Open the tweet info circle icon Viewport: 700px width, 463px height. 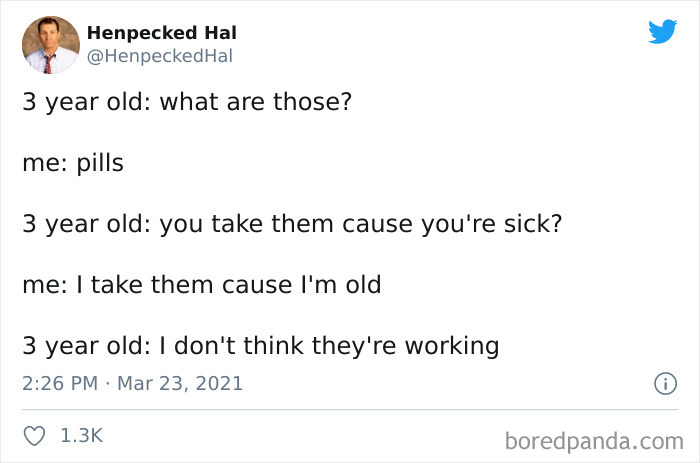[x=662, y=383]
